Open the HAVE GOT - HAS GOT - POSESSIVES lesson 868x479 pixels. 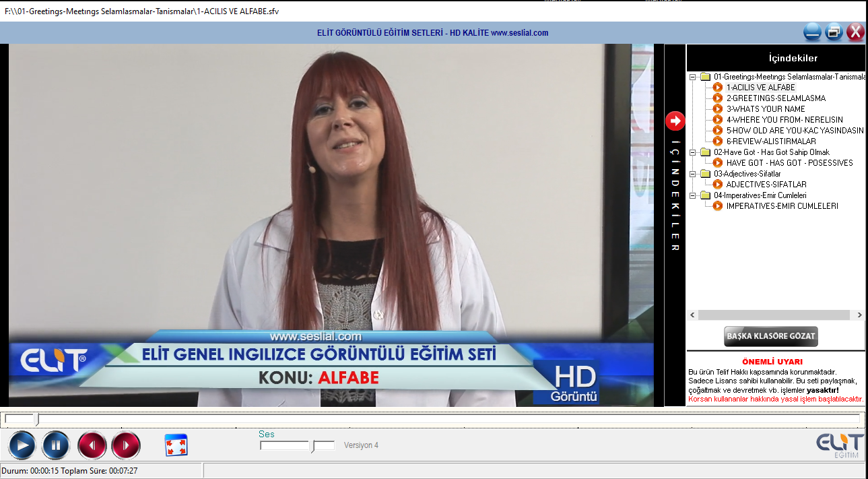click(x=789, y=163)
